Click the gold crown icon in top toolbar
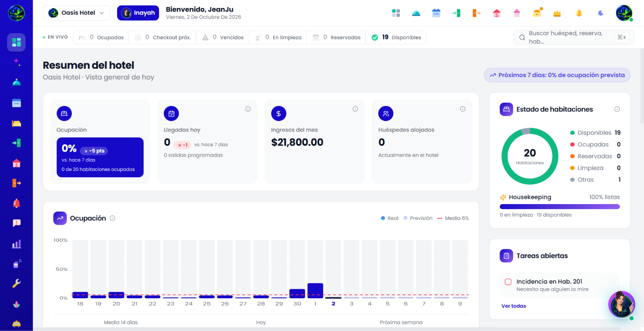 (x=557, y=13)
